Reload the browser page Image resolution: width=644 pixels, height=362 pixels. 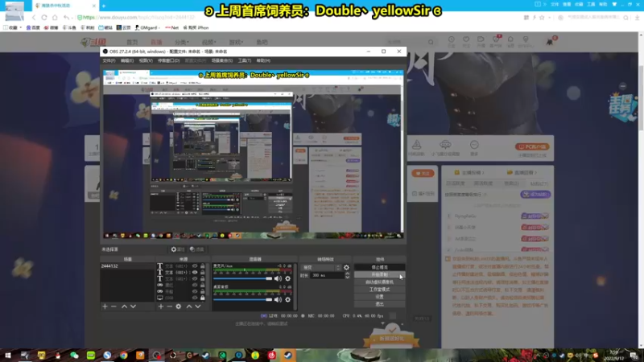(44, 17)
